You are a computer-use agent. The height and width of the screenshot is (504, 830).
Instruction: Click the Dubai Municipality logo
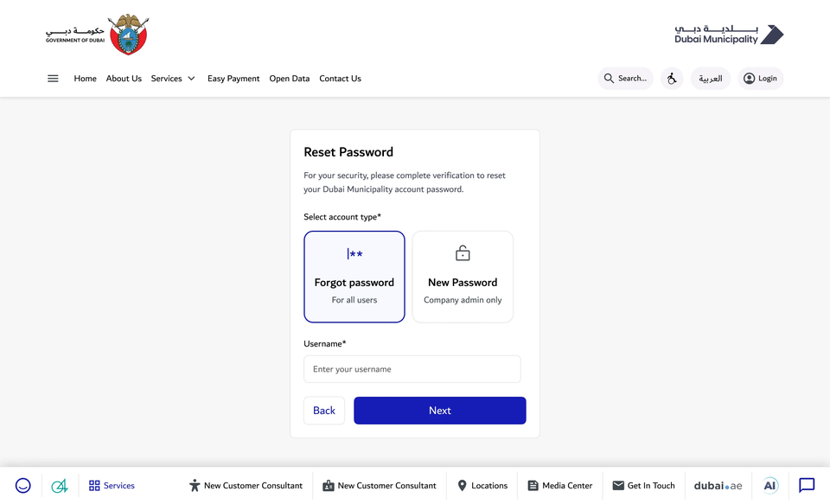pyautogui.click(x=729, y=35)
